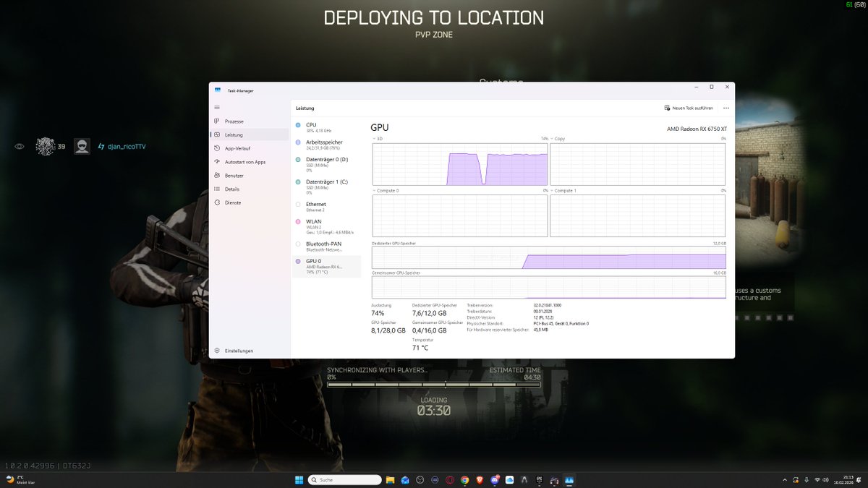Screen dimensions: 868x488
Task: Toggle the eye icon beside player in game
Action: 20,146
